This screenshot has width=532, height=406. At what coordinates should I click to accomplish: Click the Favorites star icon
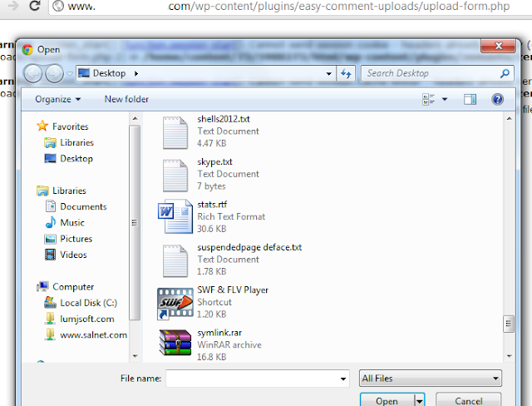(42, 126)
